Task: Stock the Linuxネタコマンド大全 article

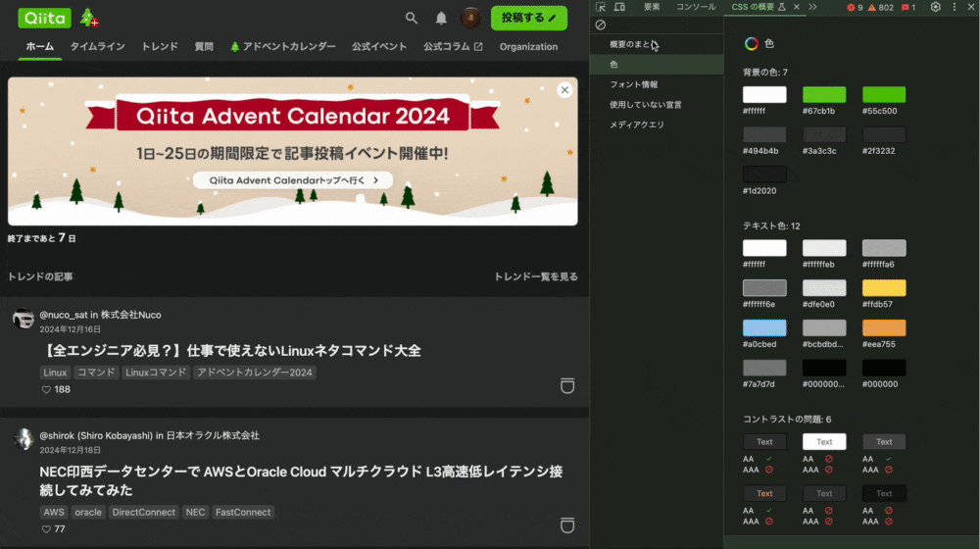Action: click(x=566, y=386)
